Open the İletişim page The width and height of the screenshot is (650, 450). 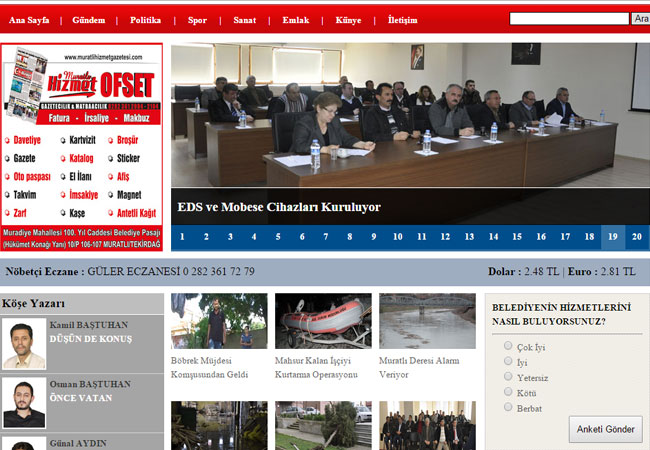(403, 20)
